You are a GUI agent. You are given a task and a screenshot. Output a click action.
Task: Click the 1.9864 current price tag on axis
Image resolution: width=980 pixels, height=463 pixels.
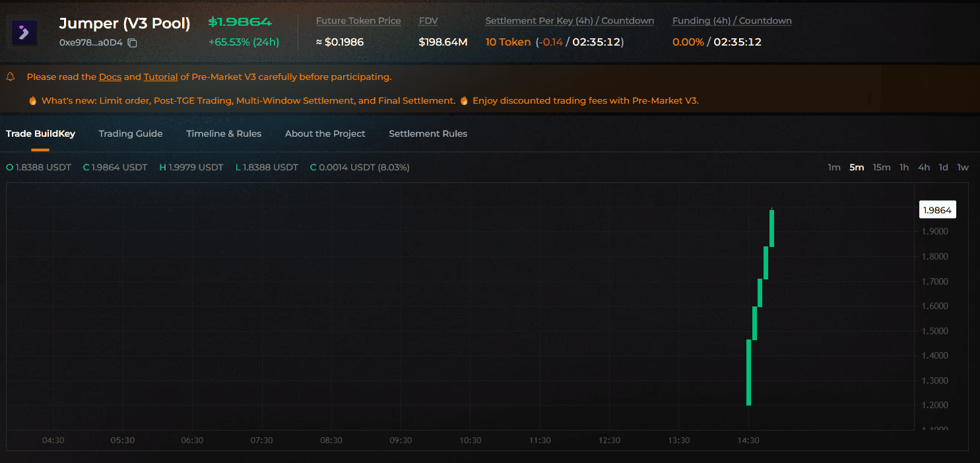tap(937, 210)
